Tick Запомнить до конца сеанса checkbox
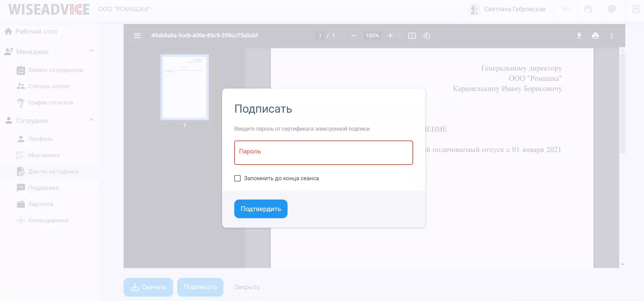Viewport: 644px width, 301px height. tap(238, 178)
